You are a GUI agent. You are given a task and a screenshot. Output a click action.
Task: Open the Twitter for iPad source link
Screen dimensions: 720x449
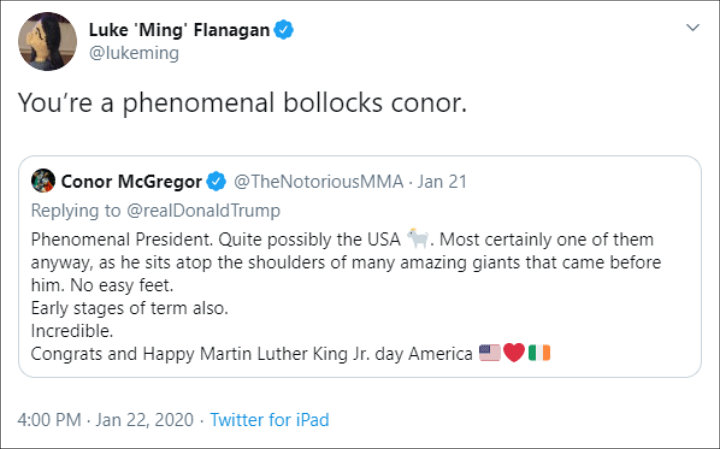point(270,420)
